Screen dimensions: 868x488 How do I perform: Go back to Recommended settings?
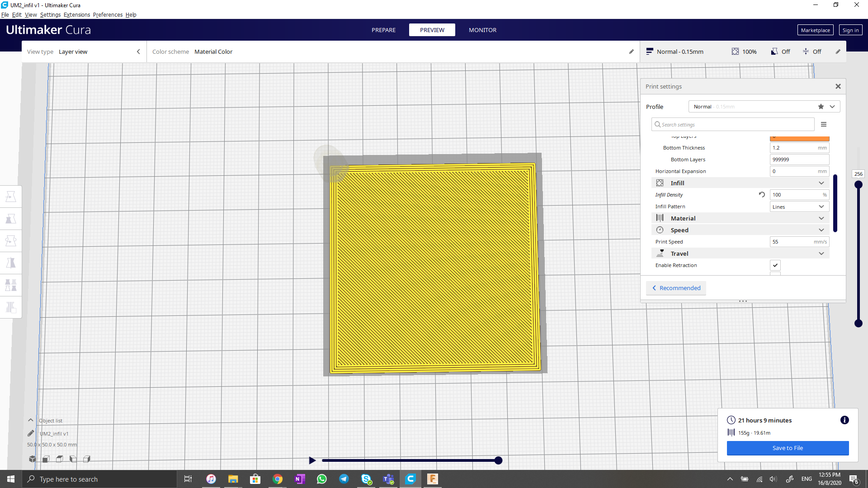[676, 288]
